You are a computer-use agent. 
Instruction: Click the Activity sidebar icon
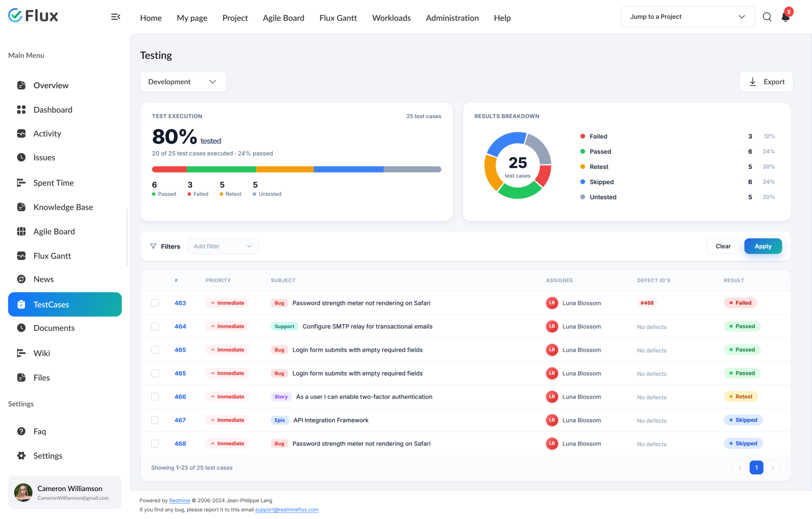pyautogui.click(x=21, y=133)
